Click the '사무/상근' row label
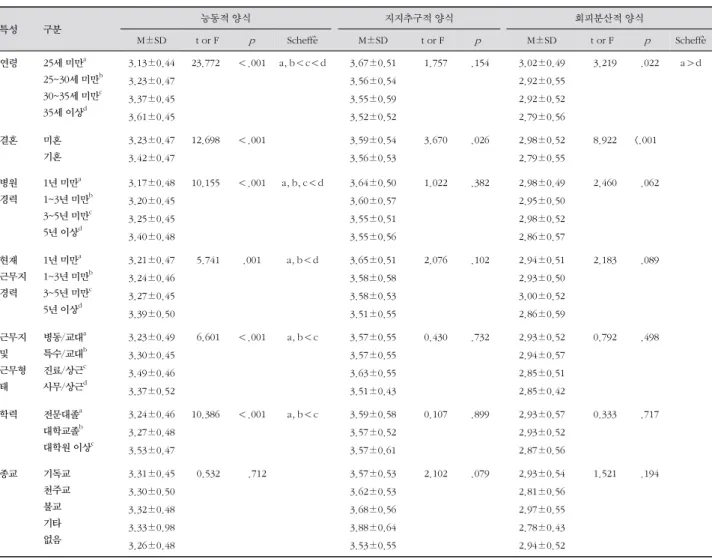 click(x=65, y=386)
